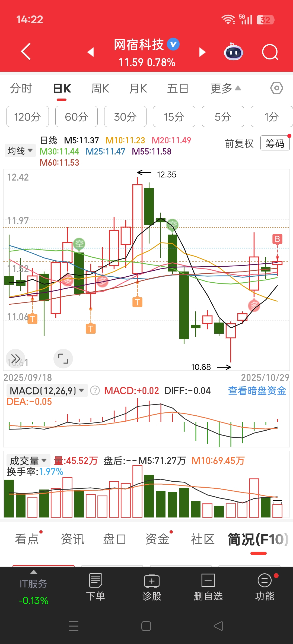293x644 pixels.
Task: Select the 15分 period button
Action: click(x=174, y=116)
